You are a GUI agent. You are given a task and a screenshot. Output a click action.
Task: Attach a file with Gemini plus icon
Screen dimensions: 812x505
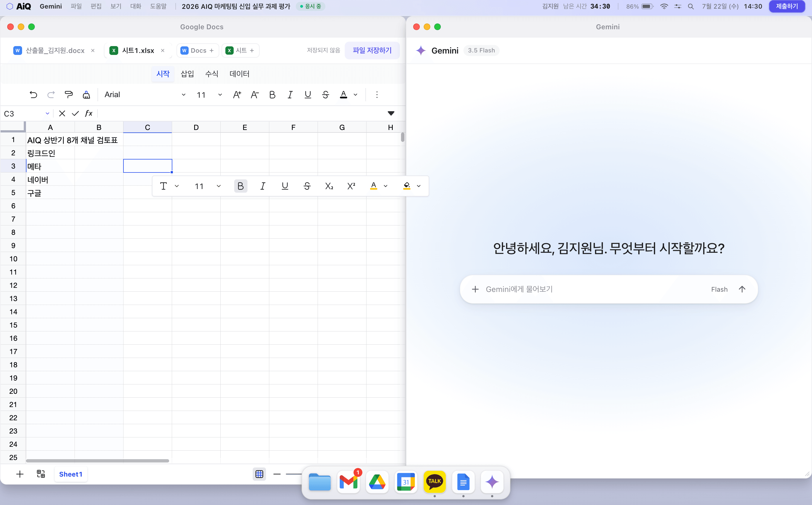coord(475,289)
